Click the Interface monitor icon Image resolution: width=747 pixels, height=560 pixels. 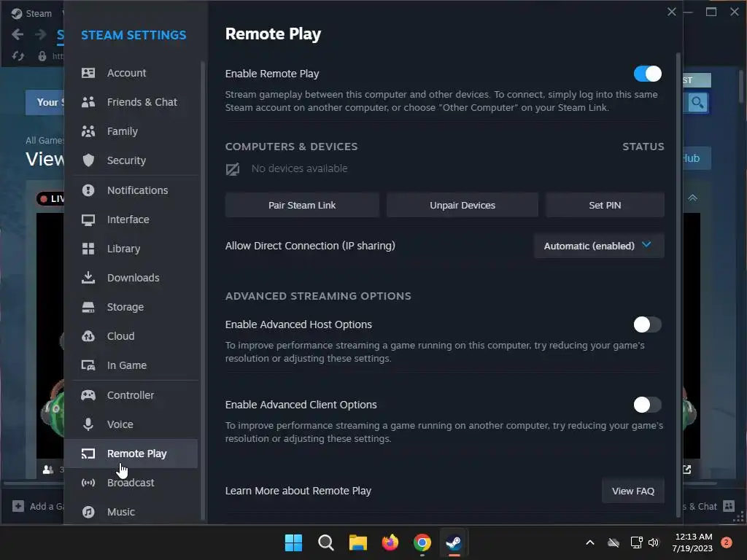pyautogui.click(x=88, y=219)
